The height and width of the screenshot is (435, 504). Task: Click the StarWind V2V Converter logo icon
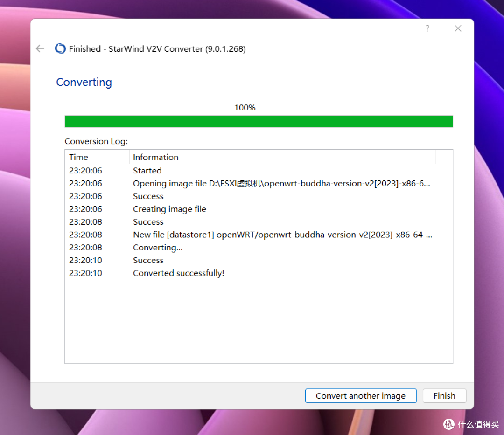[60, 48]
